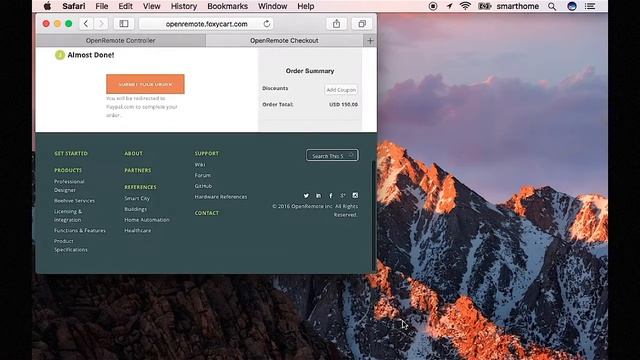Open the Partners footer link
640x360 pixels.
pyautogui.click(x=138, y=170)
